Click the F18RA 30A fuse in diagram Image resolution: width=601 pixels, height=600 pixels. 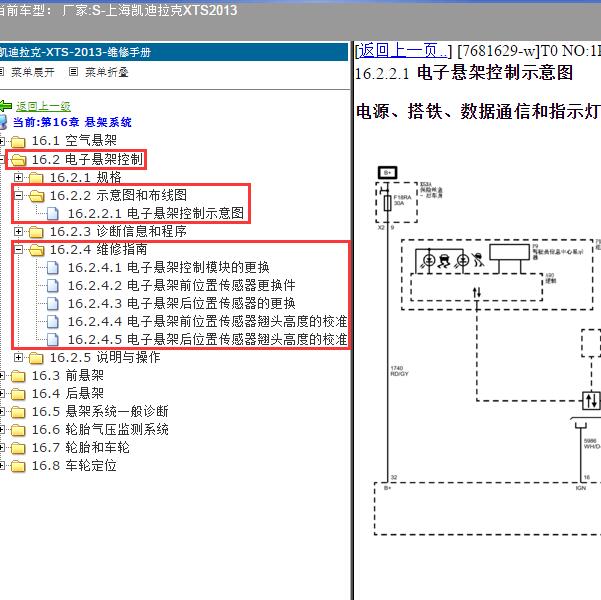point(388,202)
